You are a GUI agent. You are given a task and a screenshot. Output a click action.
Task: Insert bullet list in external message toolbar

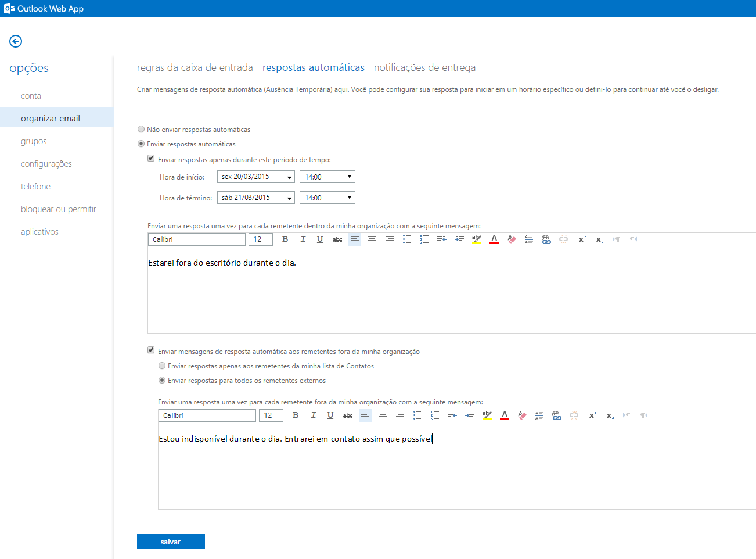tap(417, 415)
